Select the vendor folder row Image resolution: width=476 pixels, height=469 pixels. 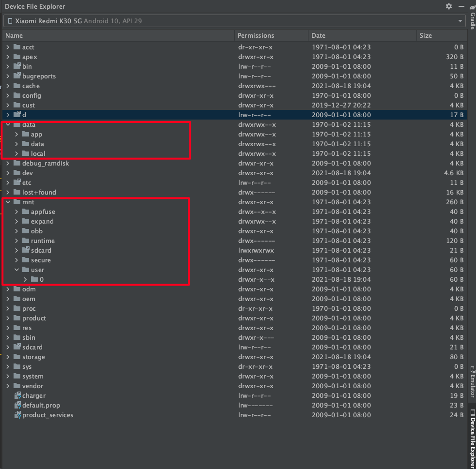[234, 386]
